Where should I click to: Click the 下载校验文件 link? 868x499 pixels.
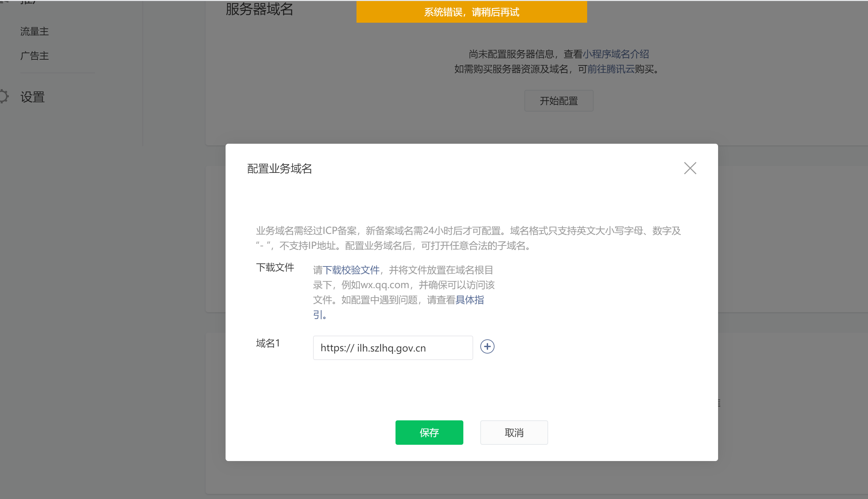click(x=351, y=270)
